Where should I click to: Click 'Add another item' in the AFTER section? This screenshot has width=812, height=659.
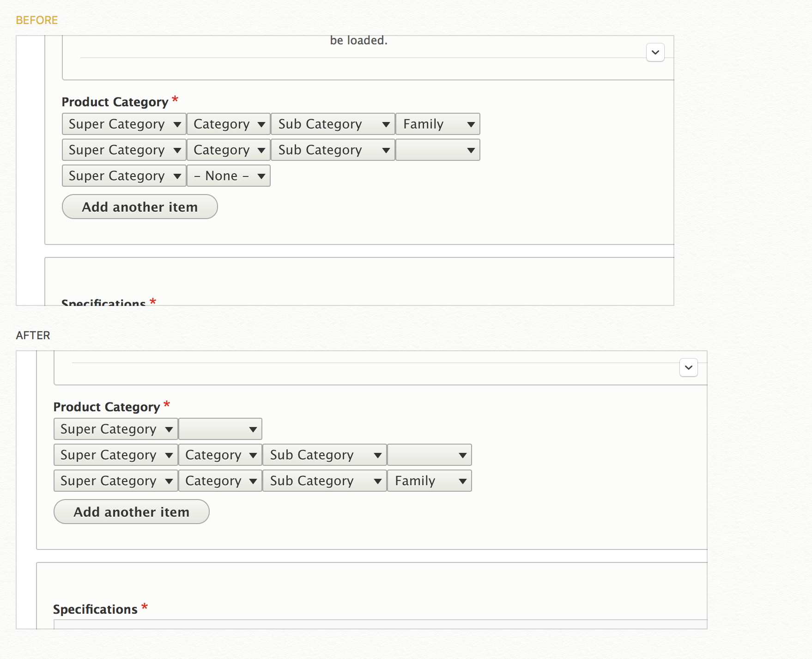point(131,512)
